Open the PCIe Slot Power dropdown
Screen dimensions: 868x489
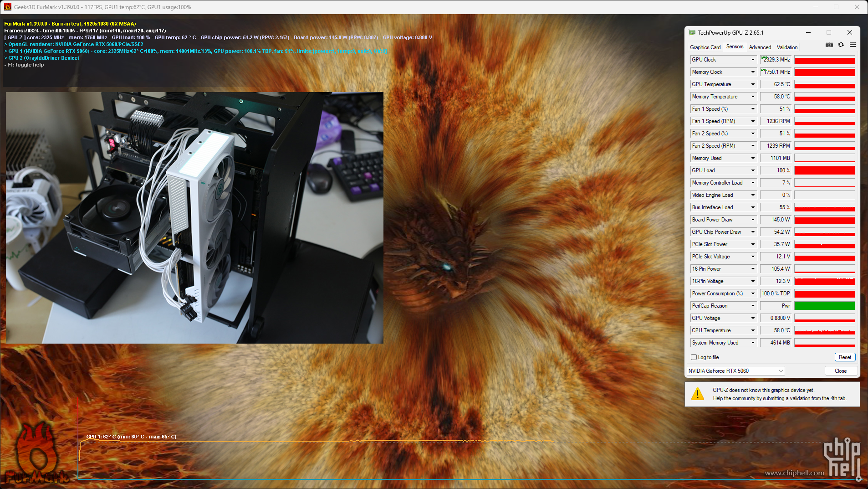753,244
